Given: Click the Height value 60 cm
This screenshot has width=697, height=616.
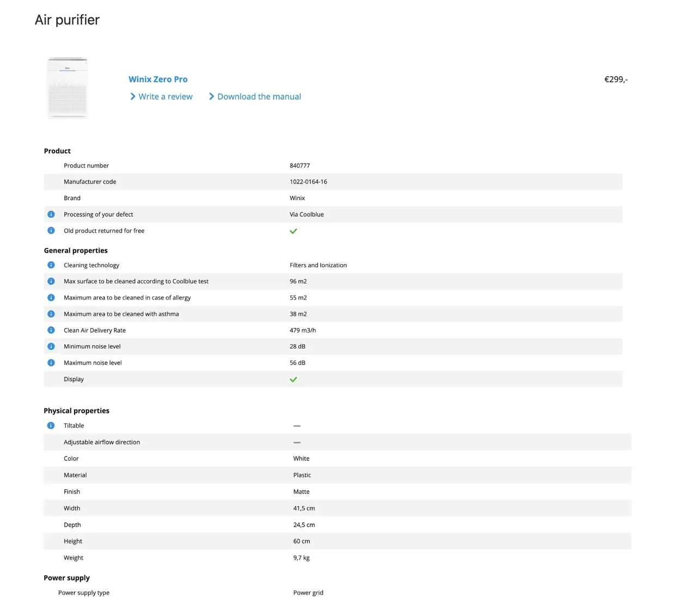Looking at the screenshot, I should coord(302,541).
